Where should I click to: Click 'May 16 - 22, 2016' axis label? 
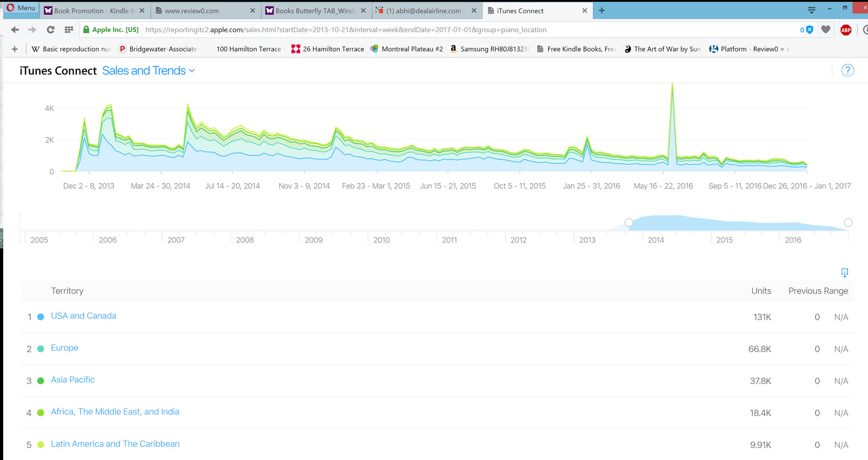(663, 186)
